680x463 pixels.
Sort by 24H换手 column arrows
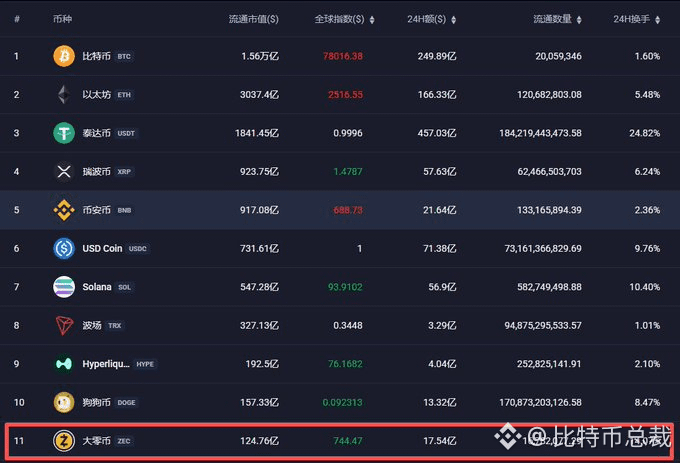tap(657, 20)
